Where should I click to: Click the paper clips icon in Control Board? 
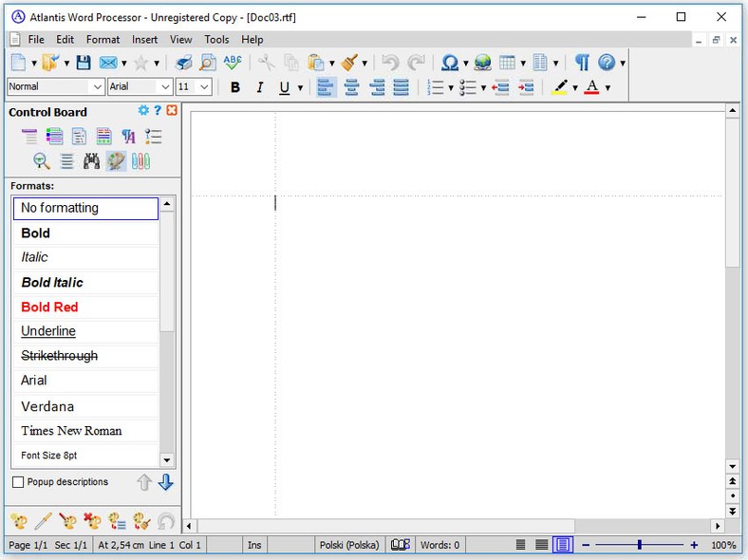140,160
